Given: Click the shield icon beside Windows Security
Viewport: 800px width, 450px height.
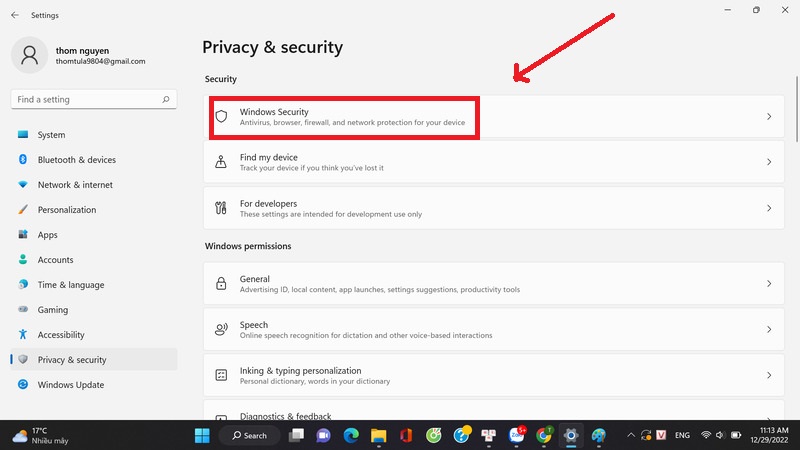Looking at the screenshot, I should (222, 116).
